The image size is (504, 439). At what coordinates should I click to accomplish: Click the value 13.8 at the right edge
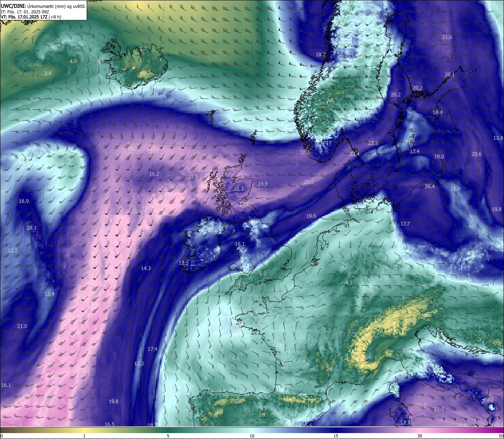point(498,138)
